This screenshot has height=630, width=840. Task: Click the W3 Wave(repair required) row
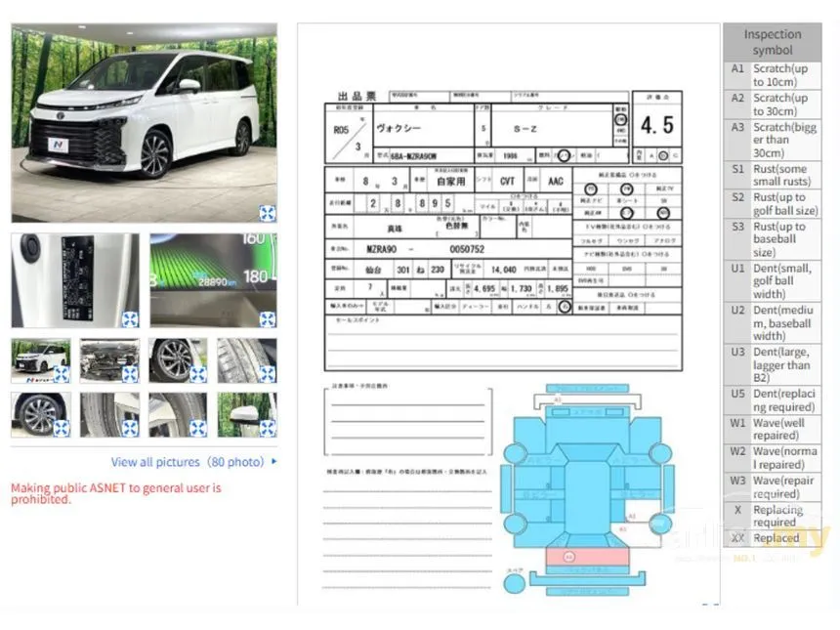point(772,487)
